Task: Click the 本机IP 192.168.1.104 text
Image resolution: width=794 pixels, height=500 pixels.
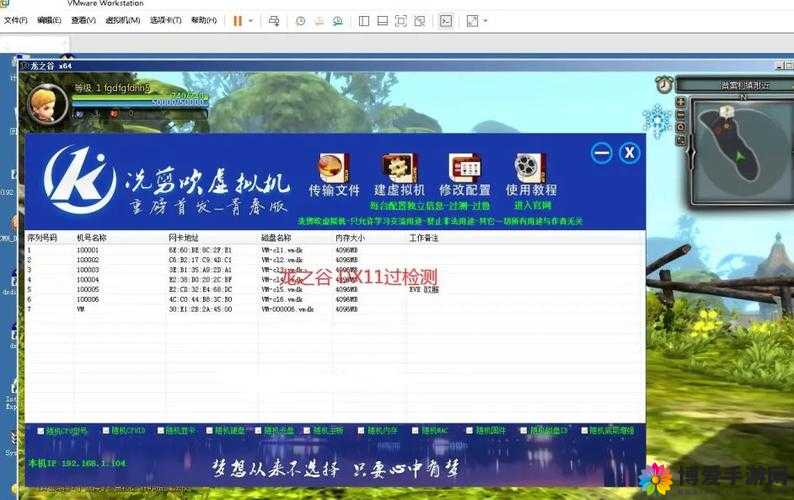Action: [77, 463]
